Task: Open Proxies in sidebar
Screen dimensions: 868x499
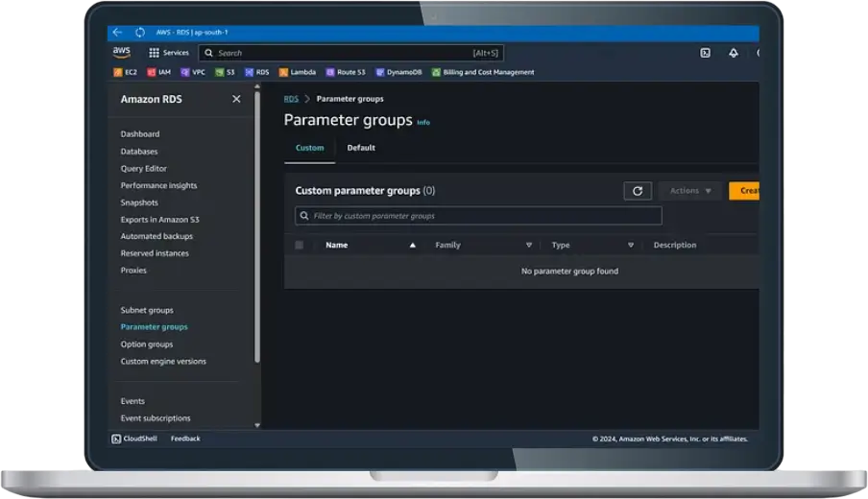Action: pos(133,271)
